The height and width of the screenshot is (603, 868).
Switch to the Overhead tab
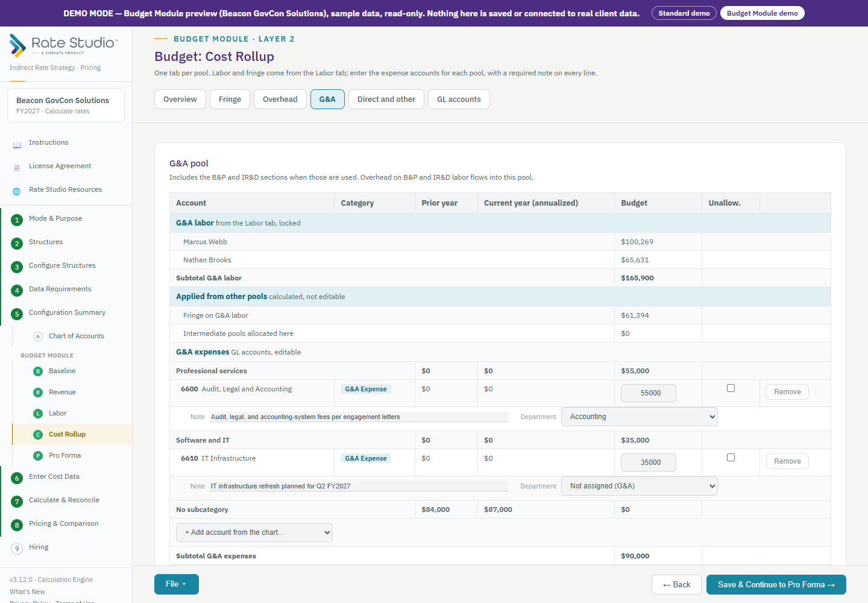click(x=280, y=99)
